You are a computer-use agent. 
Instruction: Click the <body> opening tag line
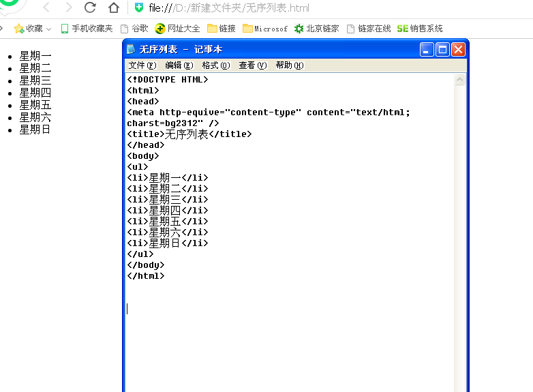(143, 155)
